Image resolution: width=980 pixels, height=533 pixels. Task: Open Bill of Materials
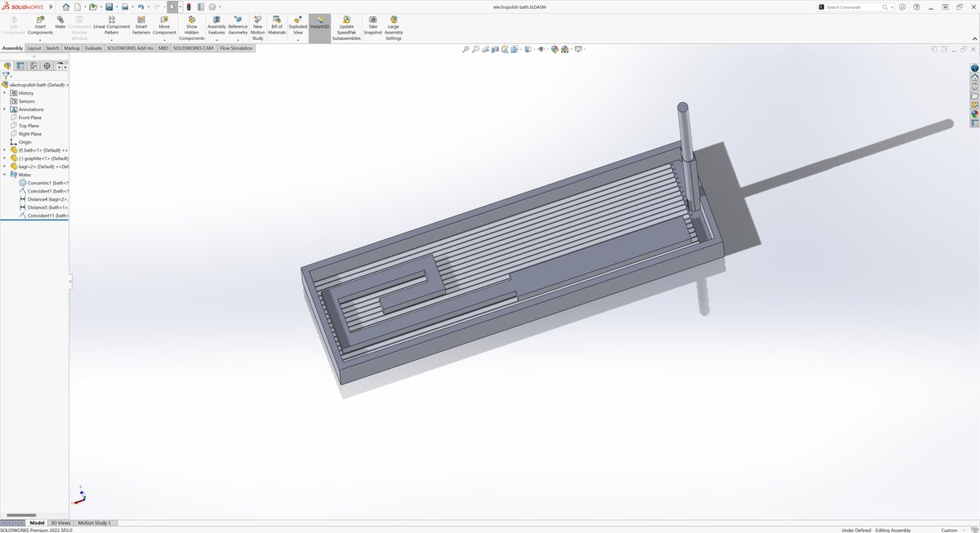[277, 23]
